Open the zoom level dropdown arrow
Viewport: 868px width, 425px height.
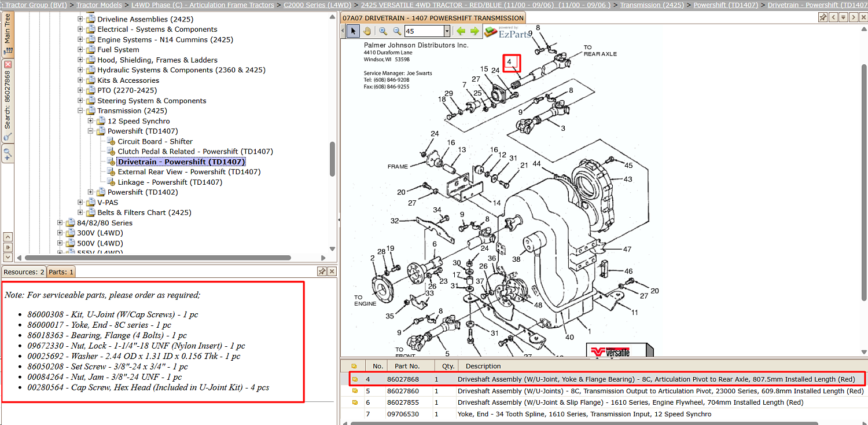tap(447, 31)
